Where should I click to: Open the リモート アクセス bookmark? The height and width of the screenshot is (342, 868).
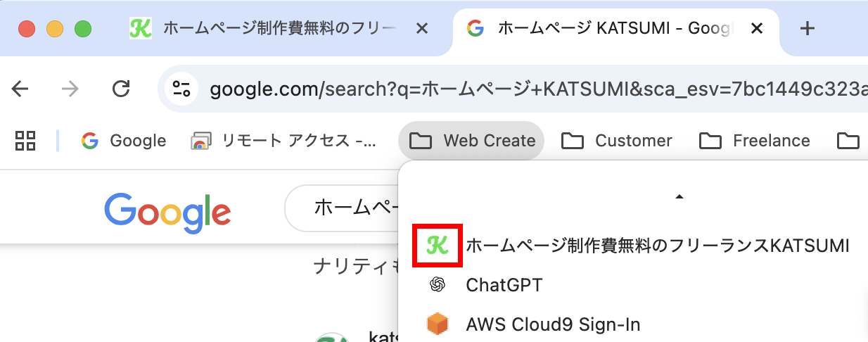[284, 141]
